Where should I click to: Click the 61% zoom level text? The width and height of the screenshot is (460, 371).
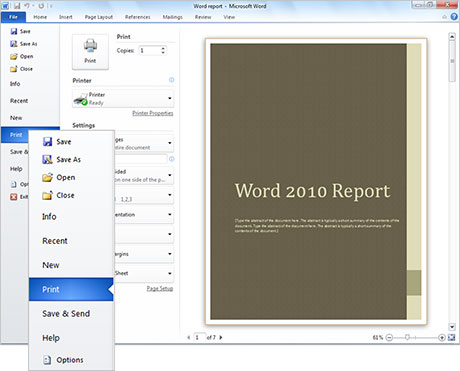pos(378,338)
